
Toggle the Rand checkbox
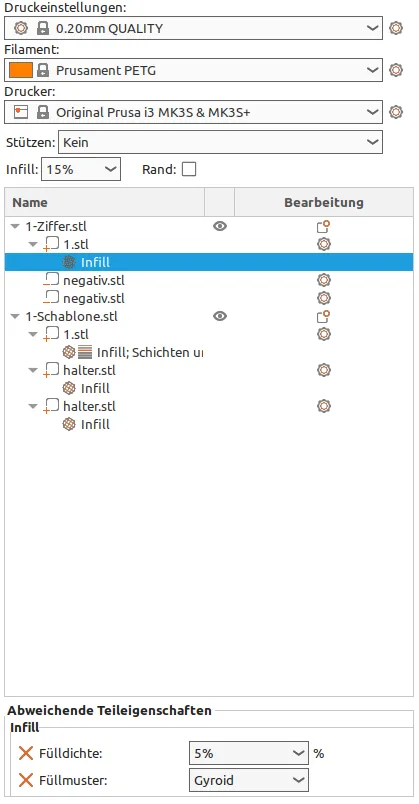tap(189, 169)
